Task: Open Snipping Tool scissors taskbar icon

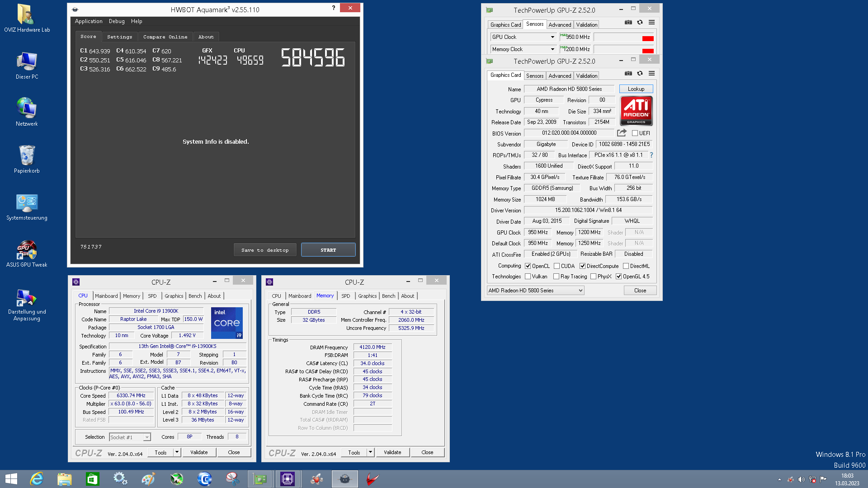Action: (232, 479)
